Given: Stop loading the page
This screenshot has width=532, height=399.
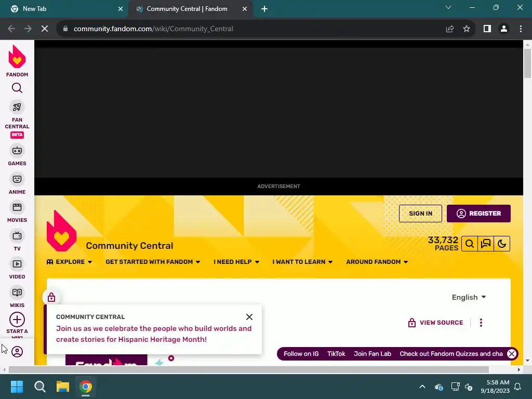Looking at the screenshot, I should tap(45, 29).
